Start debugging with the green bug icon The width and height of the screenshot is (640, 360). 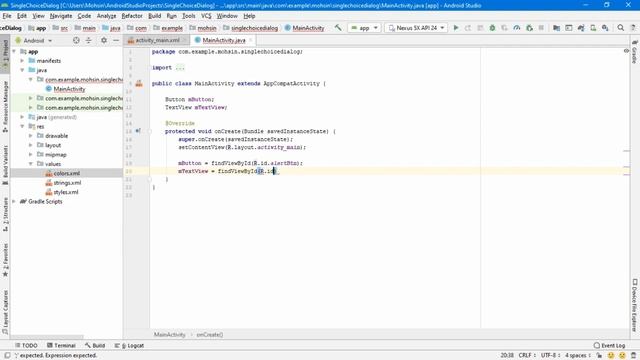pos(492,28)
